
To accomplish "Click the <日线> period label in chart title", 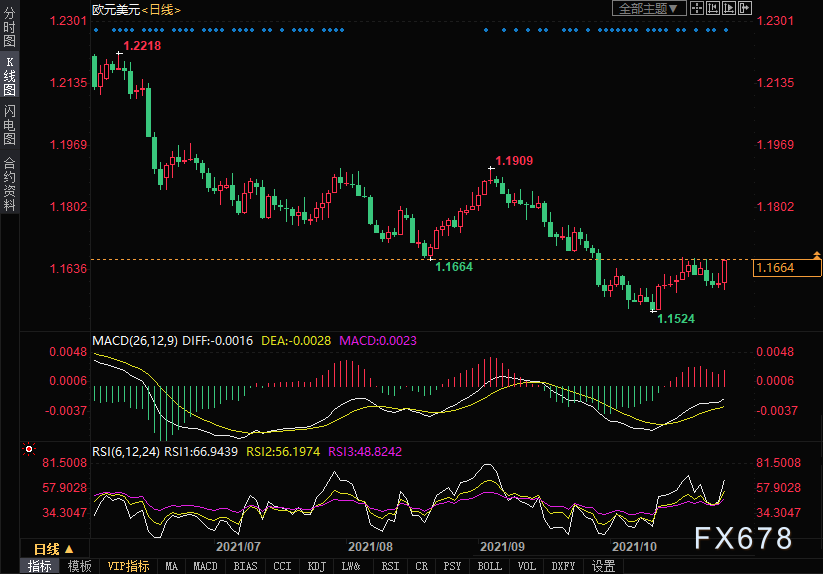I will click(x=161, y=9).
